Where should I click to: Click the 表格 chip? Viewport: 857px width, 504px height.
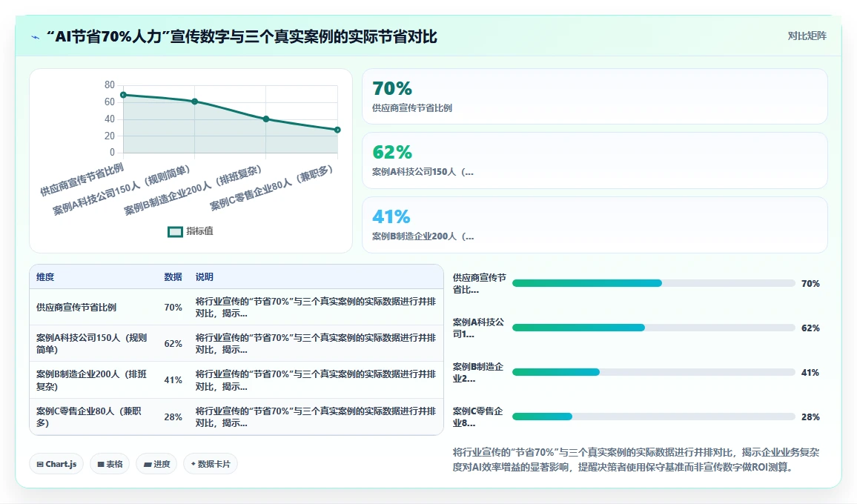click(x=110, y=464)
